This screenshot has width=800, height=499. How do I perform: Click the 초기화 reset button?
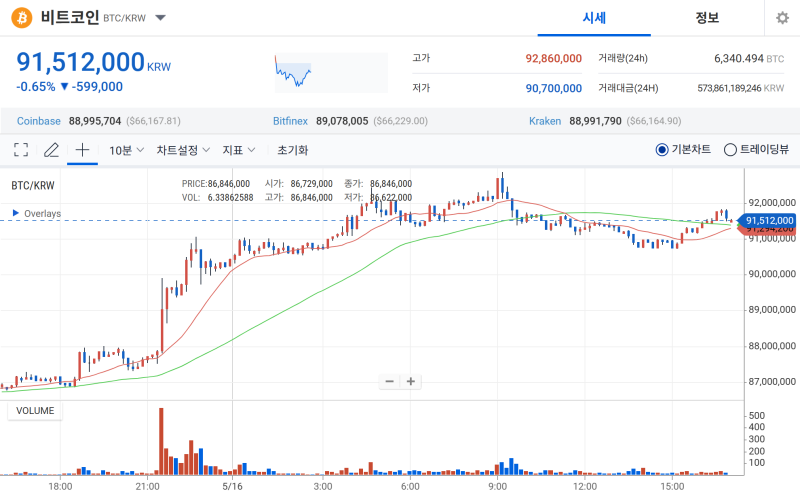[x=292, y=150]
